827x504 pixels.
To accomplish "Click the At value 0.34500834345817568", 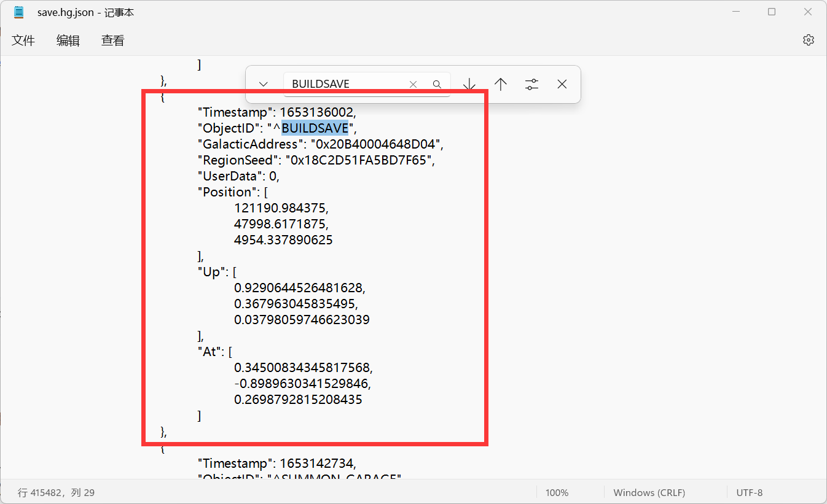I will pyautogui.click(x=304, y=368).
